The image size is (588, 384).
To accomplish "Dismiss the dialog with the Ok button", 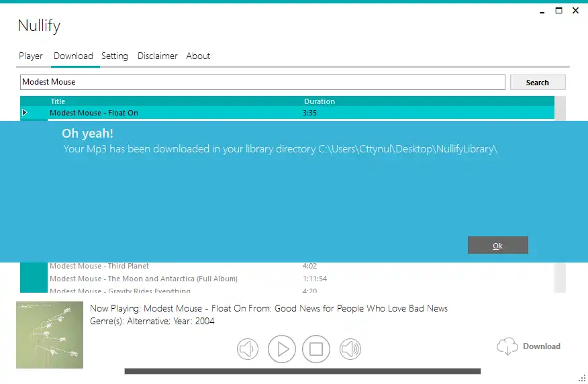I will tap(497, 245).
